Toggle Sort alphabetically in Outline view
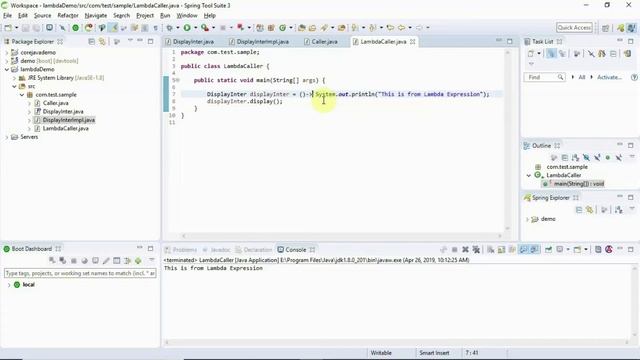 [575, 158]
